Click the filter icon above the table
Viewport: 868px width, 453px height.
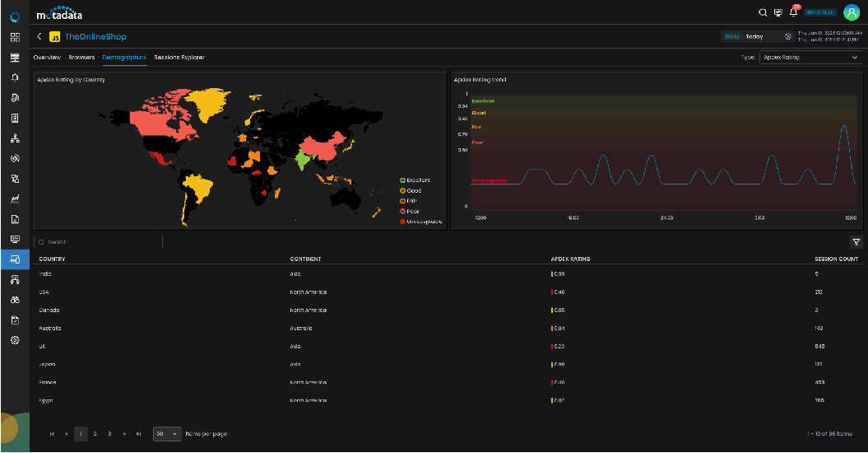pos(856,242)
